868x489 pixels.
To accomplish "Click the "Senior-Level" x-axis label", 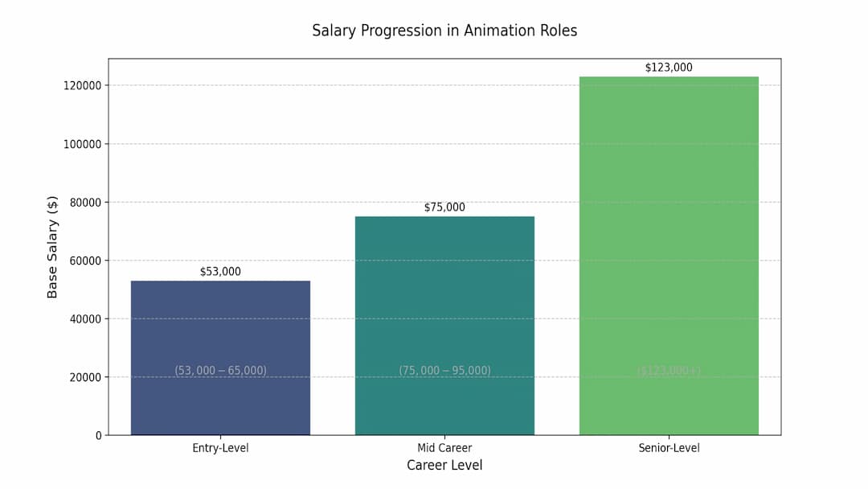I will coord(669,448).
